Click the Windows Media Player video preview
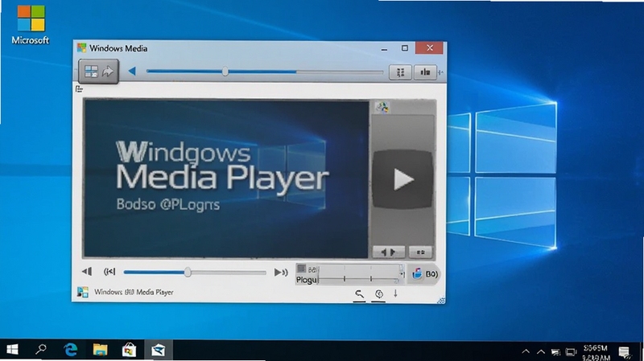Screen dimensions: 644x361 pyautogui.click(x=226, y=178)
